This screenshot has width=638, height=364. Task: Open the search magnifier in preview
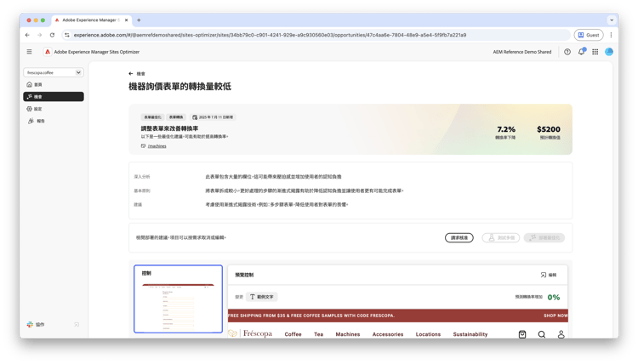pyautogui.click(x=542, y=334)
